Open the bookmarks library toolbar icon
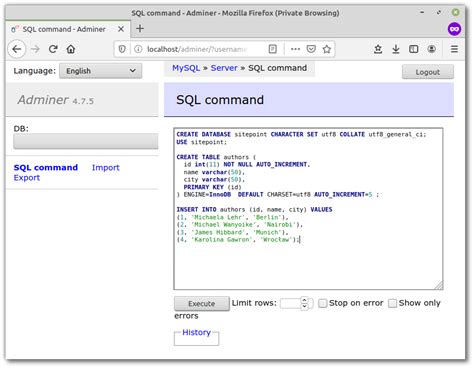The width and height of the screenshot is (474, 368). (x=378, y=49)
